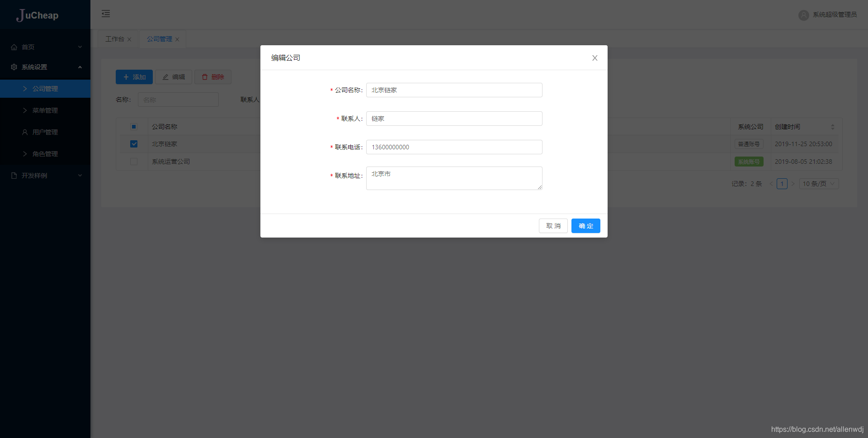Open 用户管理 in the sidebar
This screenshot has height=438, width=868.
45,132
